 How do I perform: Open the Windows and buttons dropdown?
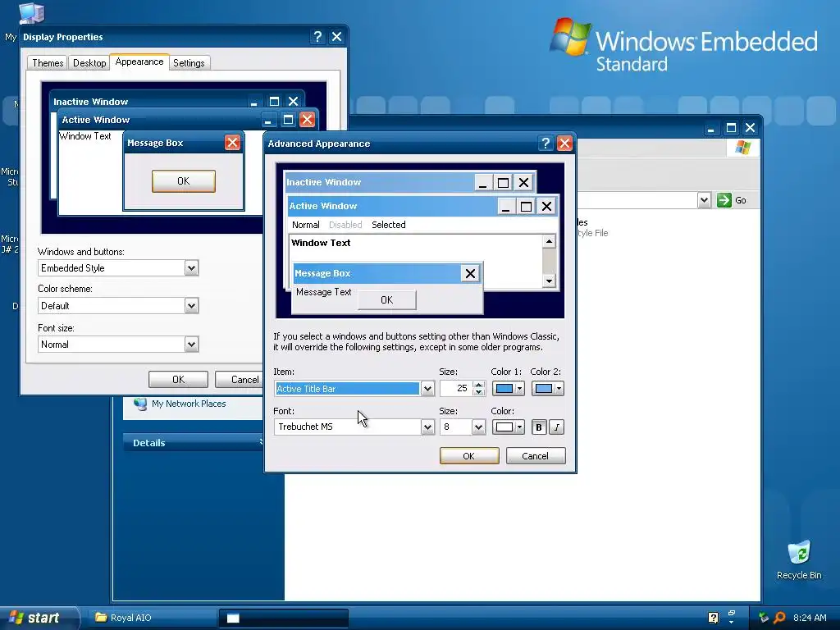191,268
